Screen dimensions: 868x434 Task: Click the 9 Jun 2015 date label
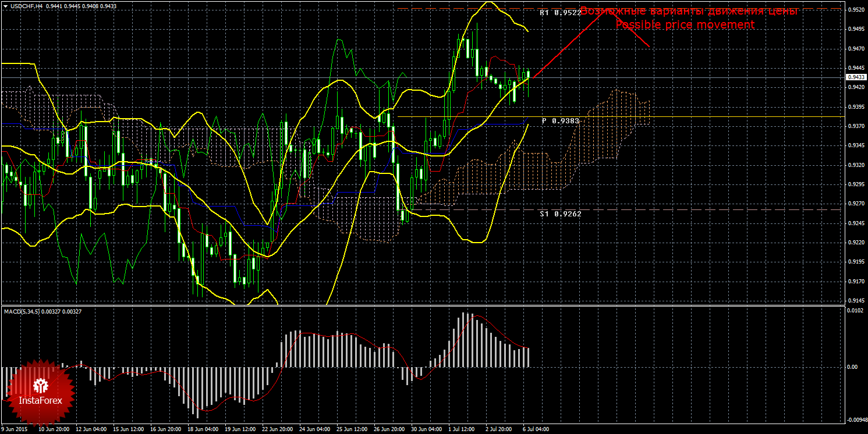pyautogui.click(x=14, y=429)
